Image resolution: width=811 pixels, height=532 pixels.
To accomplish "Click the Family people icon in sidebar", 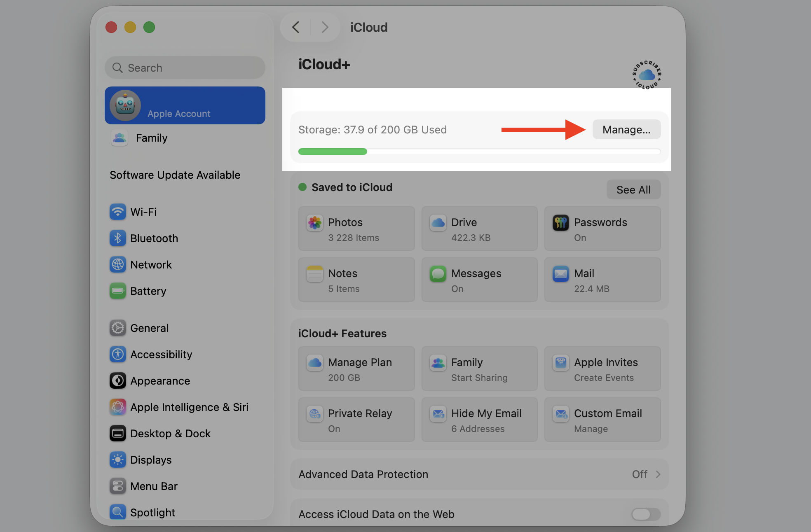I will (x=120, y=138).
